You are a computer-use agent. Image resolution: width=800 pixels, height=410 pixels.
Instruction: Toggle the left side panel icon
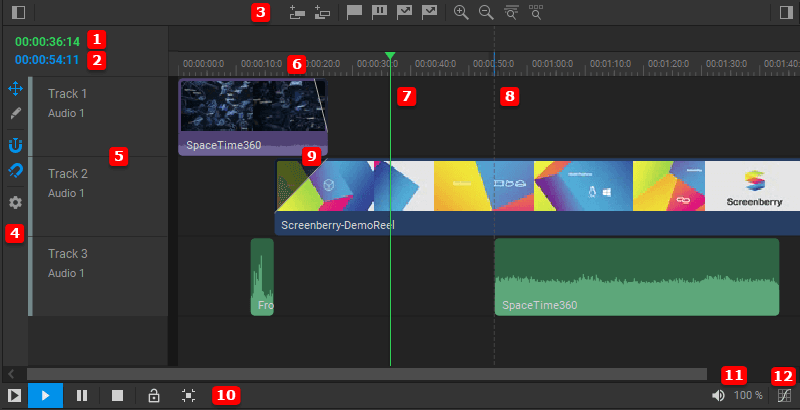[18, 12]
